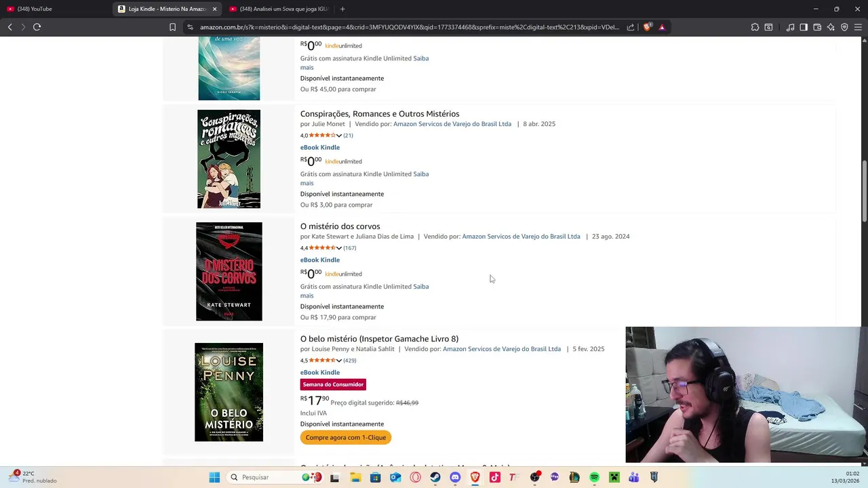Image resolution: width=868 pixels, height=488 pixels.
Task: Open the Brave VPN shield icon
Action: tap(844, 27)
